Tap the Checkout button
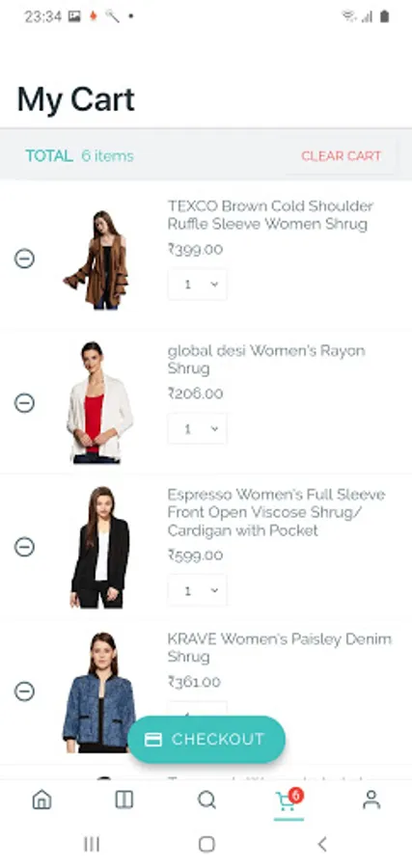Image resolution: width=412 pixels, height=868 pixels. click(x=206, y=740)
